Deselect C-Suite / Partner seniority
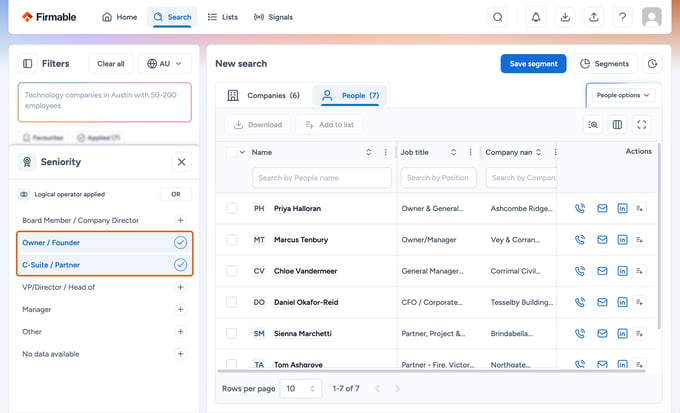Screen dimensions: 680x413 point(180,265)
